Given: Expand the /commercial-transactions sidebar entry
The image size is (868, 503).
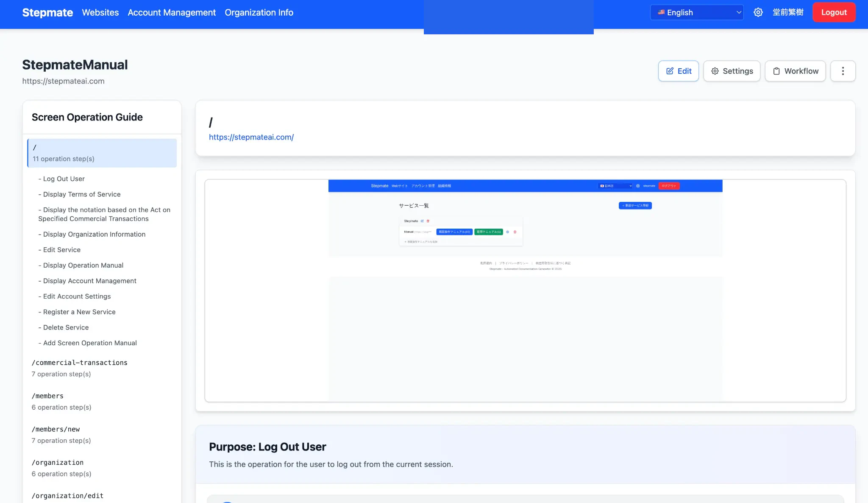Looking at the screenshot, I should coord(79,368).
